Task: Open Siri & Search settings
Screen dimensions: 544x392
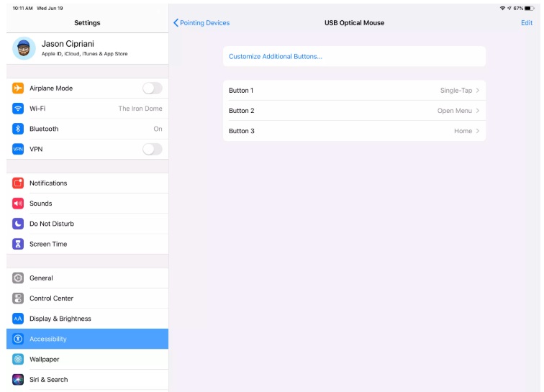Action: point(88,379)
